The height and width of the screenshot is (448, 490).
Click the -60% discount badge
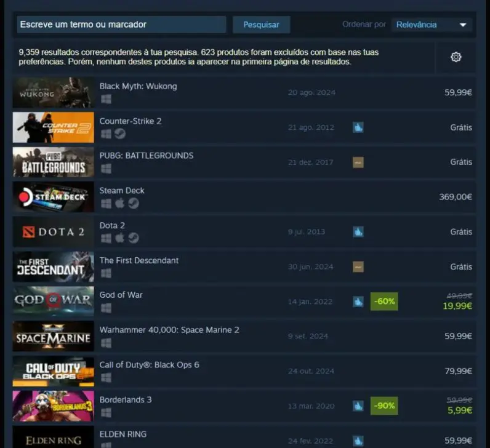(384, 302)
